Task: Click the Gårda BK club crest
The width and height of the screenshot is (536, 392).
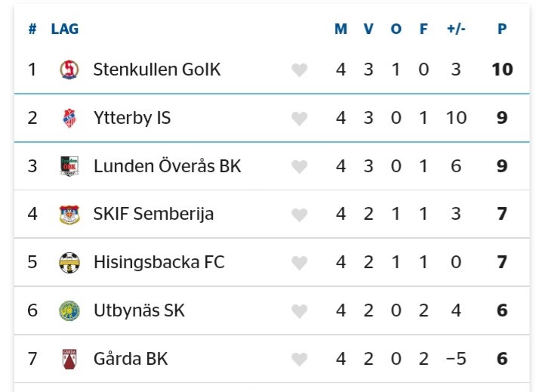Action: (x=69, y=359)
